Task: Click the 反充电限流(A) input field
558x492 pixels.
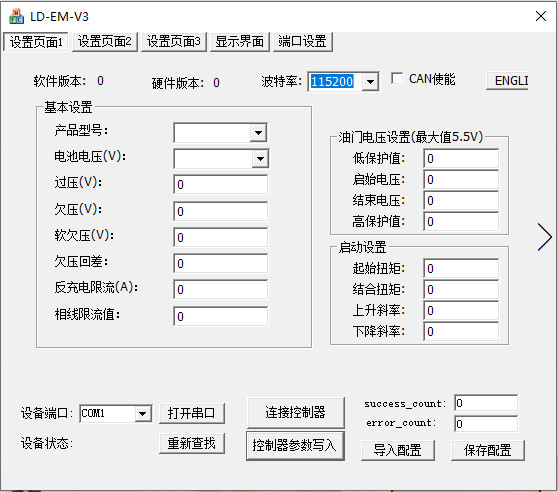Action: pos(221,289)
